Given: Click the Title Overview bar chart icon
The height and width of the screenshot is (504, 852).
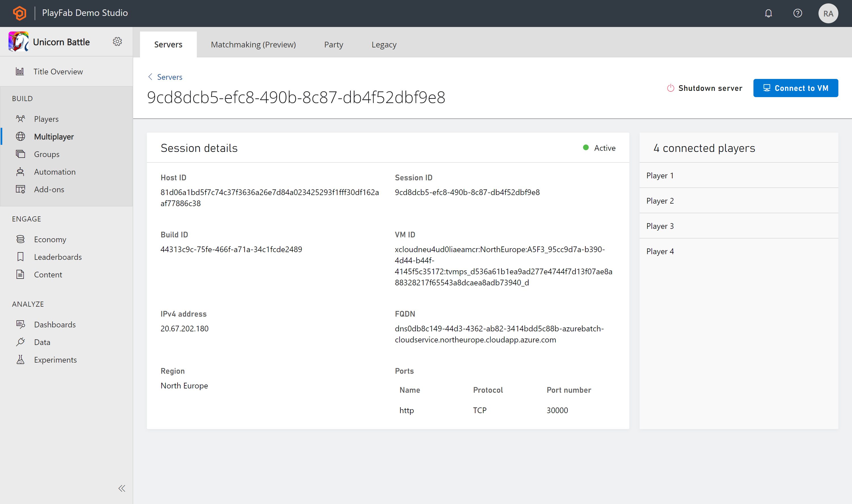Looking at the screenshot, I should coord(20,71).
